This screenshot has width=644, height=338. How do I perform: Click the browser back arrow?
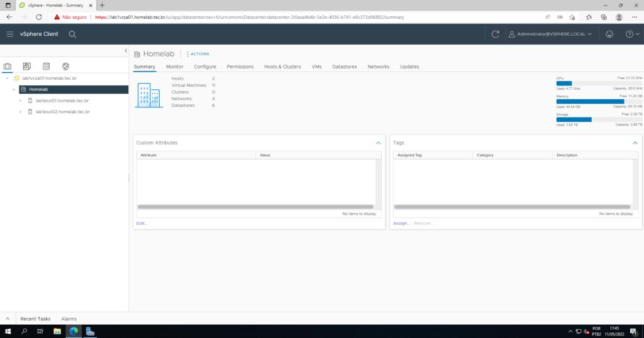[x=9, y=17]
